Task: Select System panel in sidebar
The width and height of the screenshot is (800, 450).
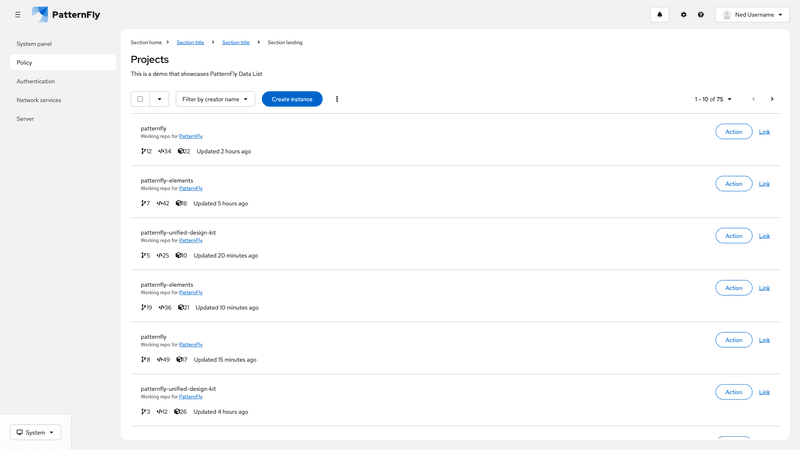Action: [x=63, y=44]
